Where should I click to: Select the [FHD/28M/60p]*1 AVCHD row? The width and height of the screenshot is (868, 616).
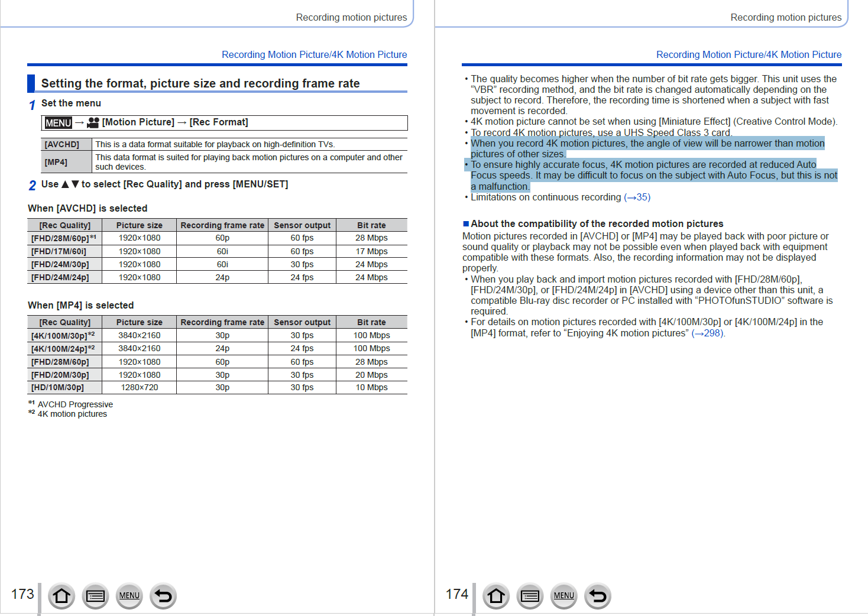tap(217, 238)
